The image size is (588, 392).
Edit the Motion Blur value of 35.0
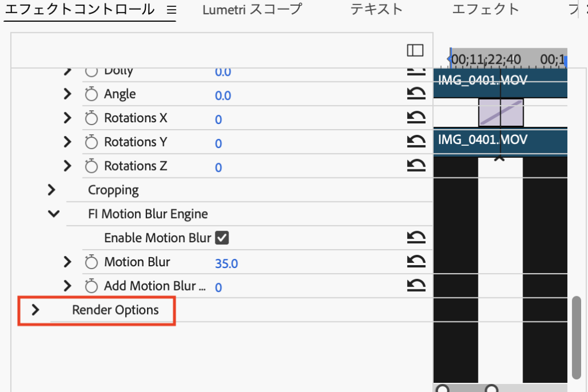(x=226, y=262)
